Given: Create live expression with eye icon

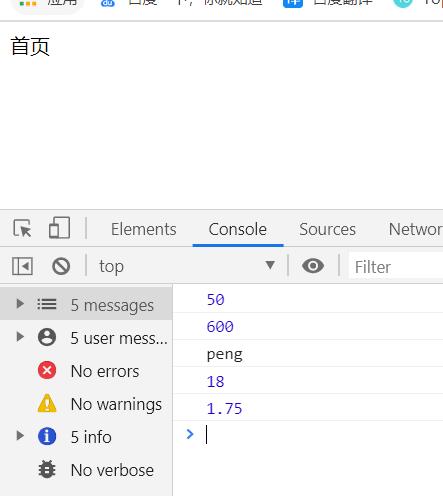Looking at the screenshot, I should (x=313, y=266).
